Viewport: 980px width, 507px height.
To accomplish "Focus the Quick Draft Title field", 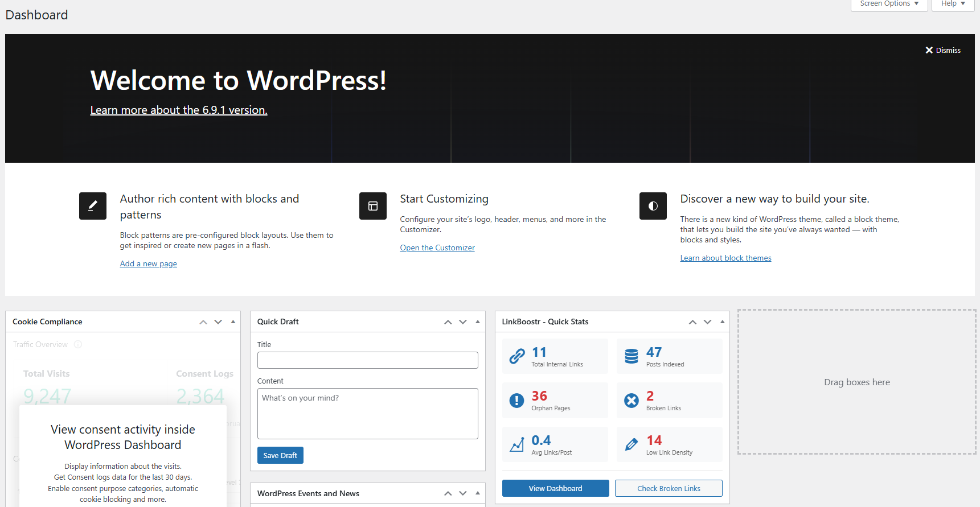I will [x=367, y=360].
